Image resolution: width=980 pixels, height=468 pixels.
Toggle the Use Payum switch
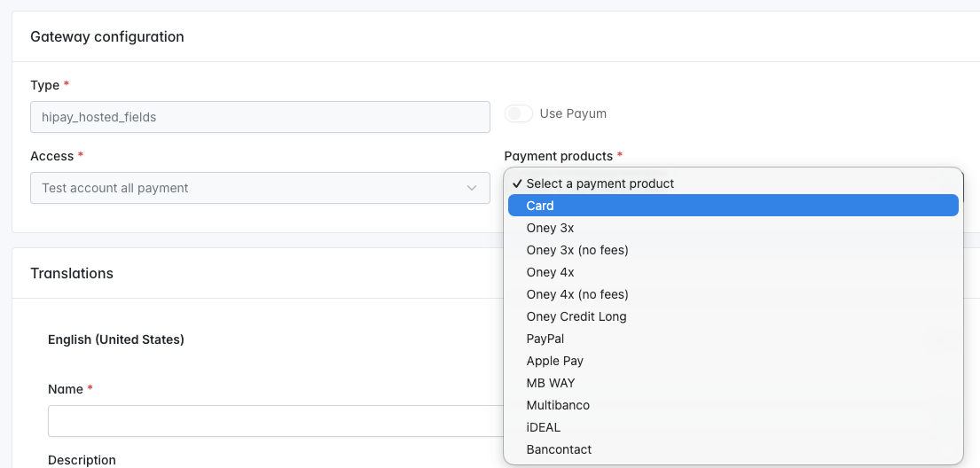519,113
